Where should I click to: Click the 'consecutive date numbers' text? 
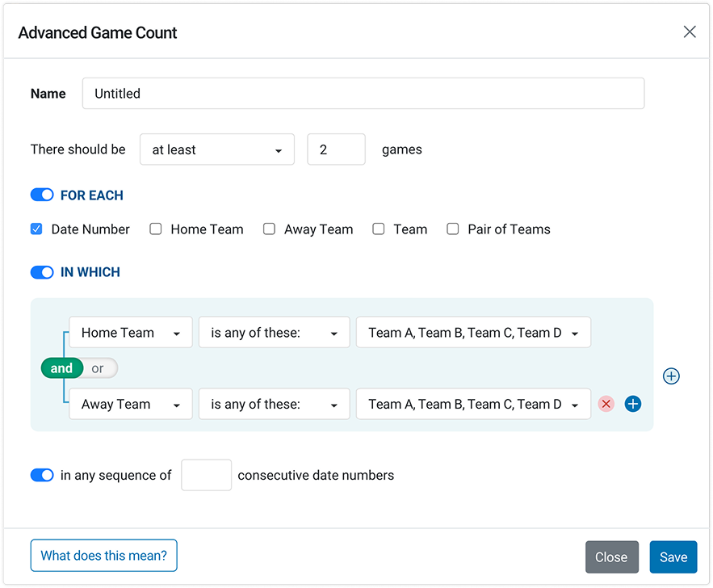point(316,475)
